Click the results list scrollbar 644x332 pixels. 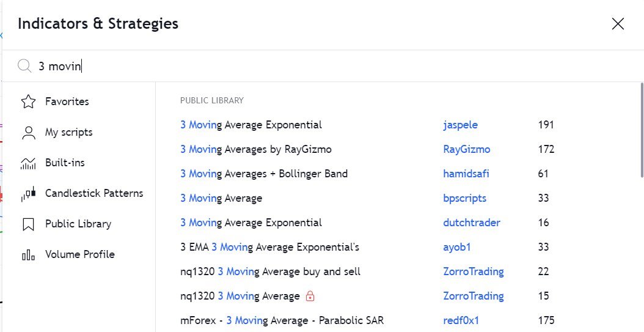642,130
